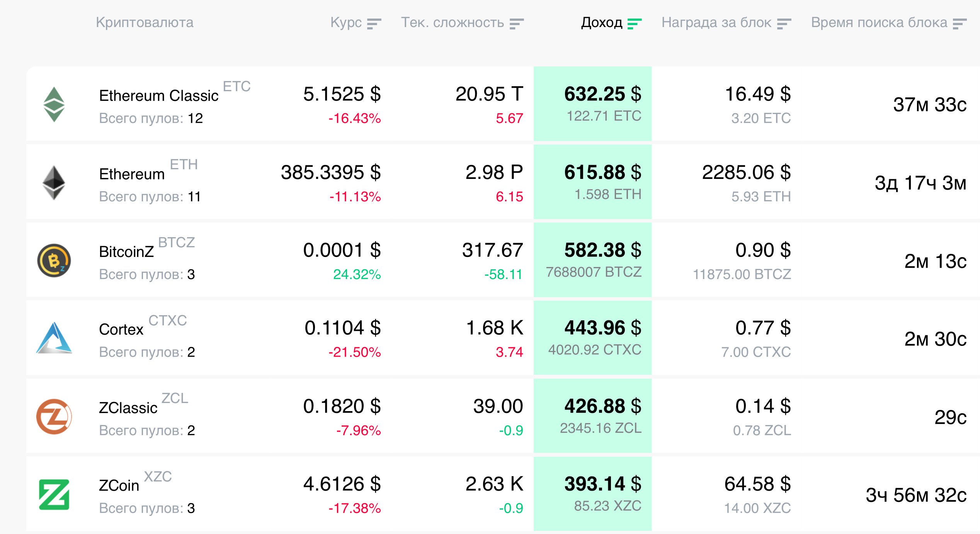Click the 443.96 $ income cell
The image size is (980, 534).
592,338
